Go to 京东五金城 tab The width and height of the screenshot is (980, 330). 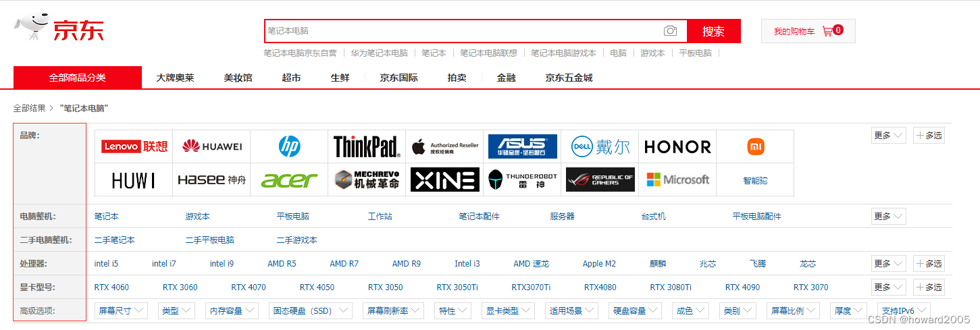coord(569,78)
